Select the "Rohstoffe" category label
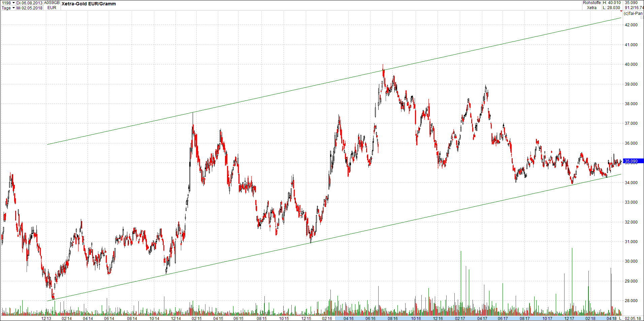 592,3
